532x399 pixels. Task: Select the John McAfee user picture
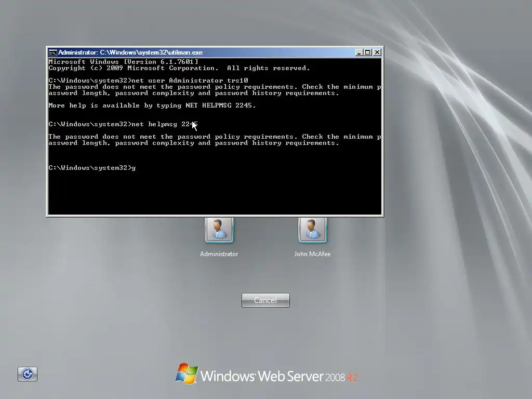312,230
